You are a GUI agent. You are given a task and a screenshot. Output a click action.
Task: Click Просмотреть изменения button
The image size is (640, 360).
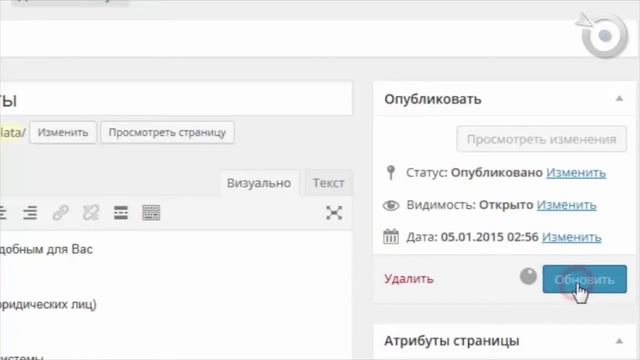pos(541,139)
